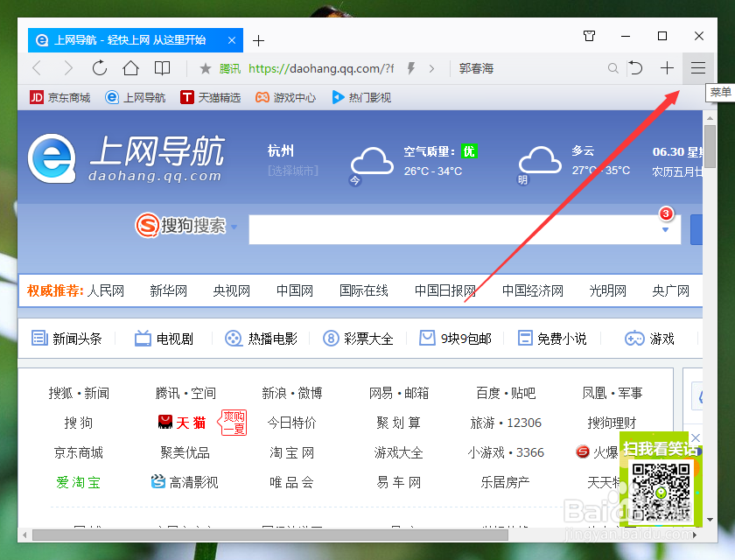This screenshot has height=560, width=735.
Task: Open 游戏中心 bookmark
Action: 285,97
